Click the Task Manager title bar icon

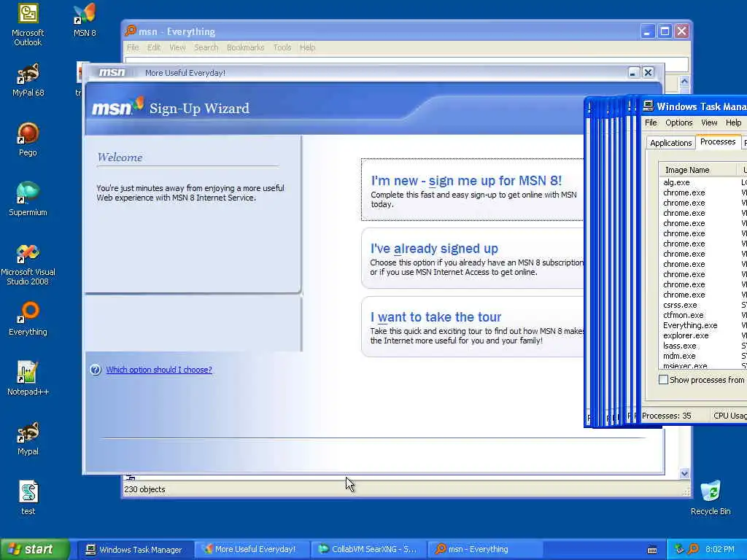[x=648, y=106]
